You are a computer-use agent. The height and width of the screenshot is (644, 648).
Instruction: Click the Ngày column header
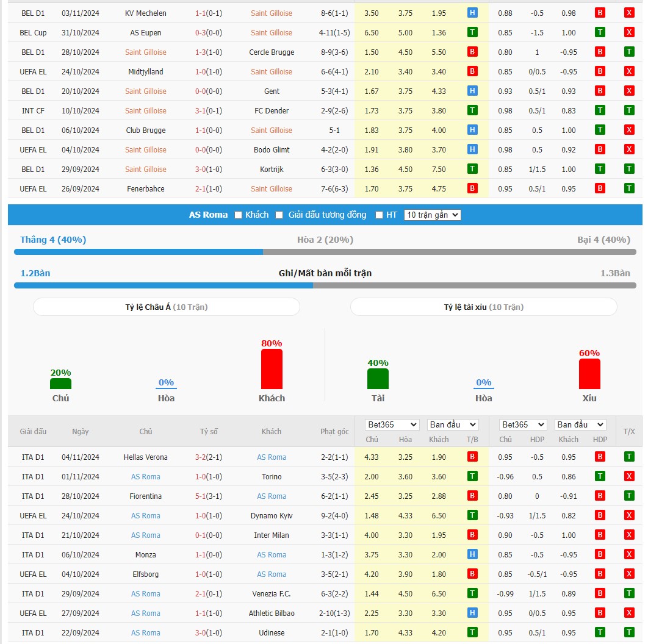[x=80, y=432]
